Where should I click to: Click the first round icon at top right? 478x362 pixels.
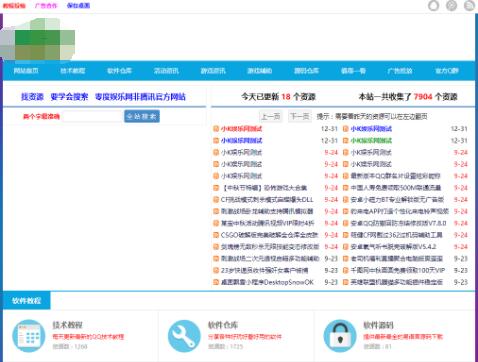point(433,5)
